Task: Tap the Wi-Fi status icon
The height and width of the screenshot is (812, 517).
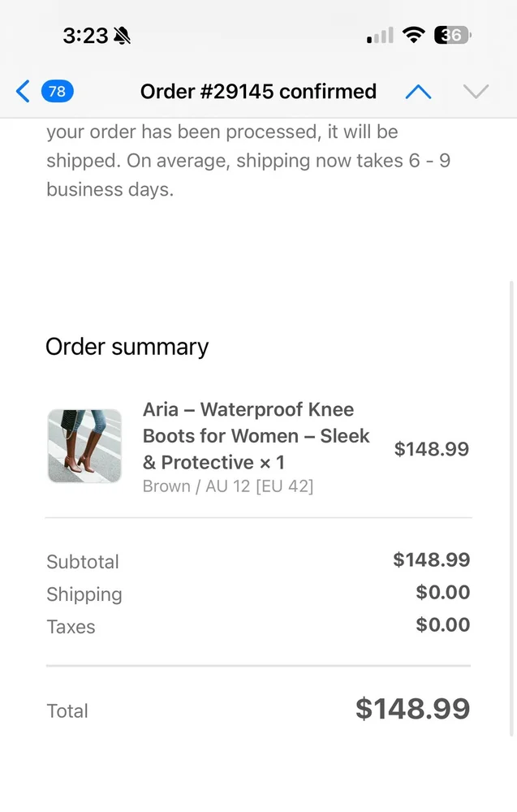Action: point(414,35)
